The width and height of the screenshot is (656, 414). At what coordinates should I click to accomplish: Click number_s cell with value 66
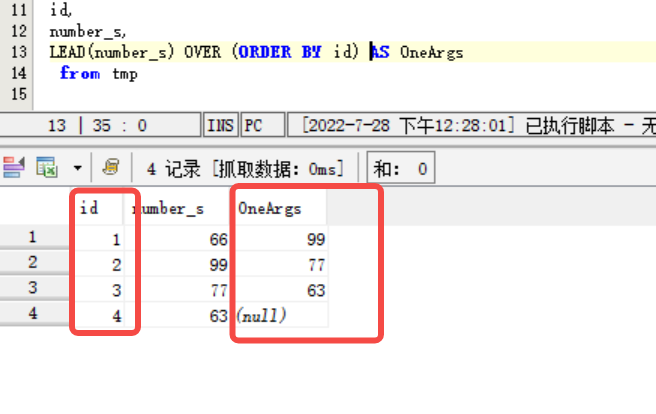176,239
